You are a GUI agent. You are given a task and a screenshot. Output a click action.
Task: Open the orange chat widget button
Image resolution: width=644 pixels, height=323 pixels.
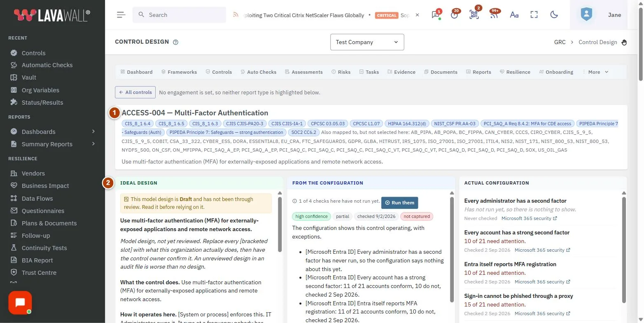tap(20, 303)
